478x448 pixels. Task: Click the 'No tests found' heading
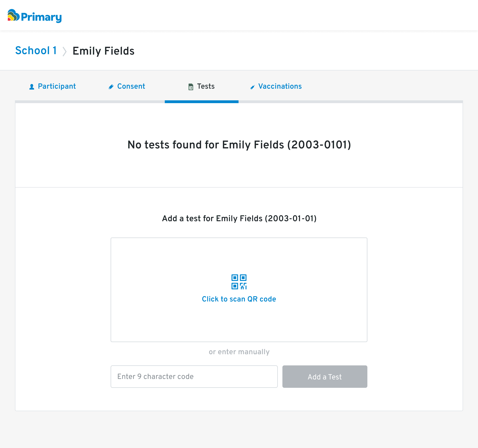click(239, 145)
